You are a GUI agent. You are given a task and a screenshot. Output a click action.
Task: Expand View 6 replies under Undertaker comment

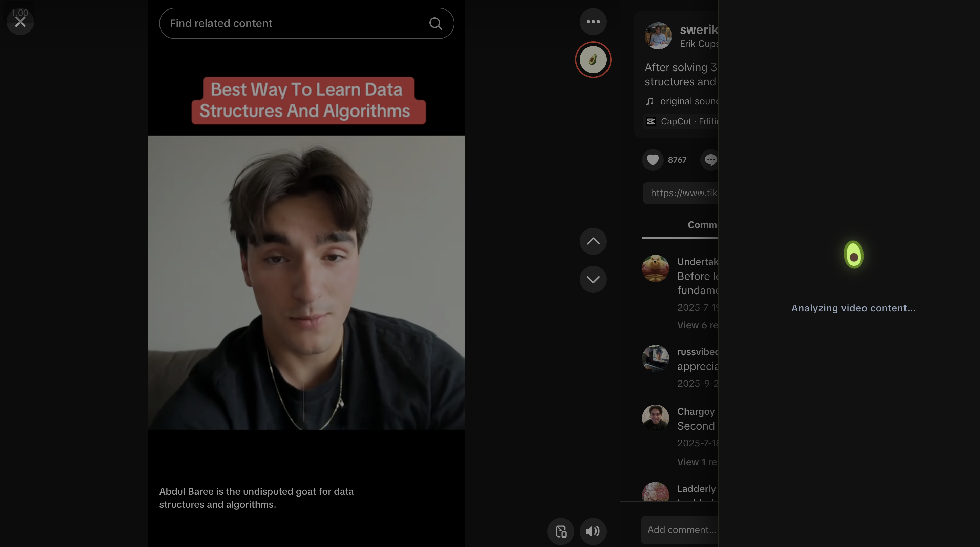tap(697, 325)
